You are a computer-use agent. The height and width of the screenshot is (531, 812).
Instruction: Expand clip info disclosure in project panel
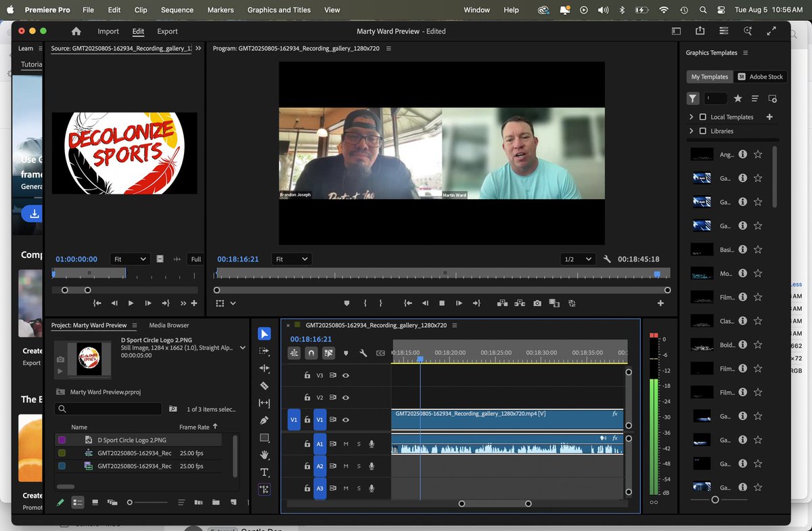click(242, 348)
